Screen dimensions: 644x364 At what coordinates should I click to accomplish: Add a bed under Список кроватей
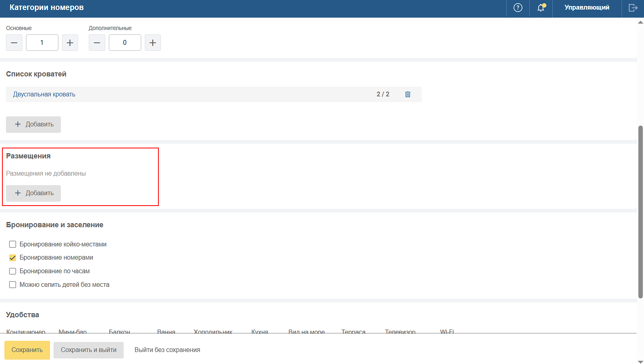33,124
